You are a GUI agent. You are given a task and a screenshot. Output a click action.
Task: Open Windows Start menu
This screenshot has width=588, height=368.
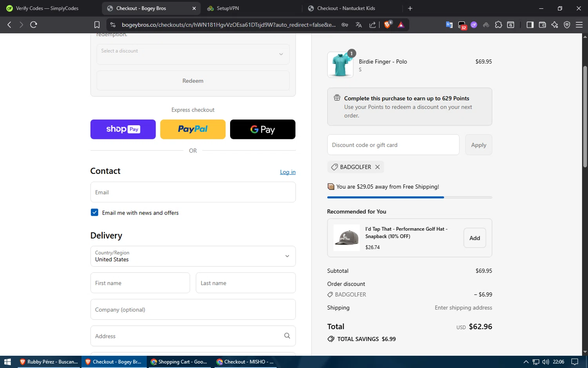tap(7, 362)
